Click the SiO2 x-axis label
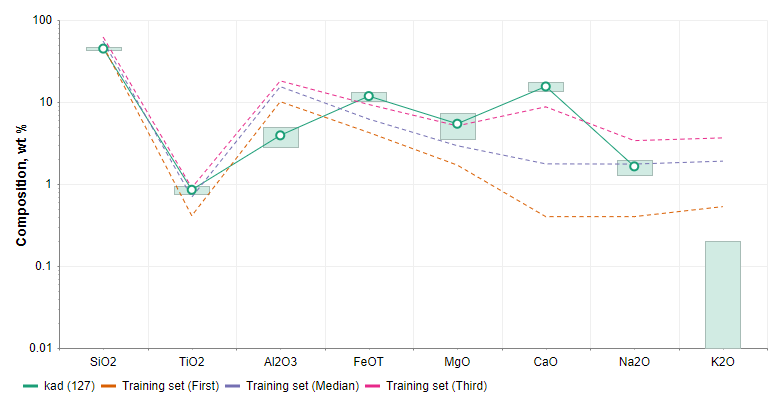The width and height of the screenshot is (783, 407). point(103,361)
